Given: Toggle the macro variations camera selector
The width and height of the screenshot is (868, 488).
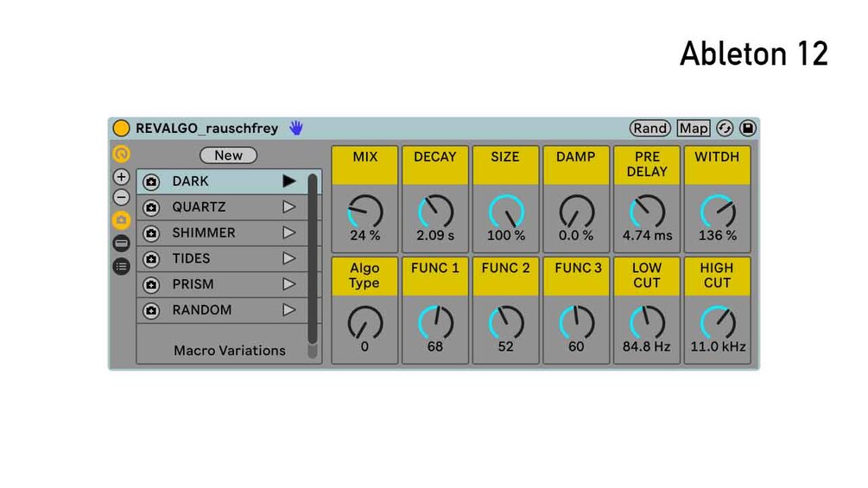Looking at the screenshot, I should (121, 220).
